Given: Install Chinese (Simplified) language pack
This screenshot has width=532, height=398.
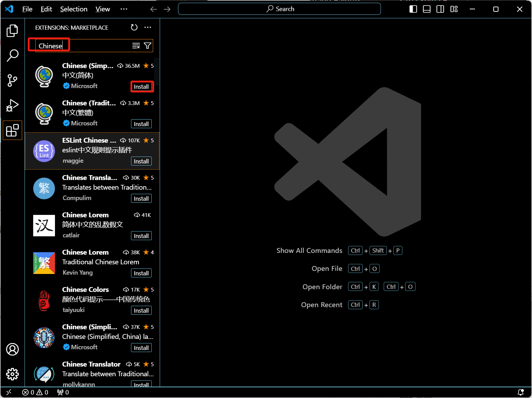Looking at the screenshot, I should 141,87.
